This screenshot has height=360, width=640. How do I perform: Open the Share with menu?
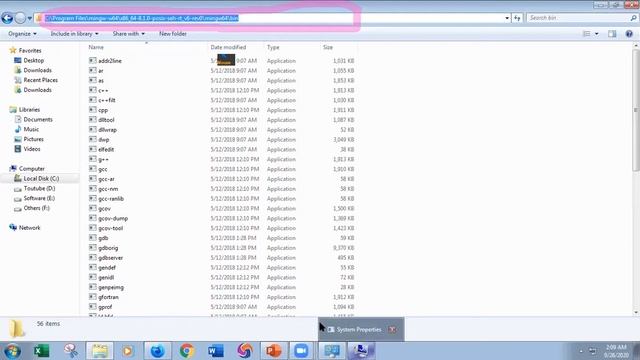129,34
